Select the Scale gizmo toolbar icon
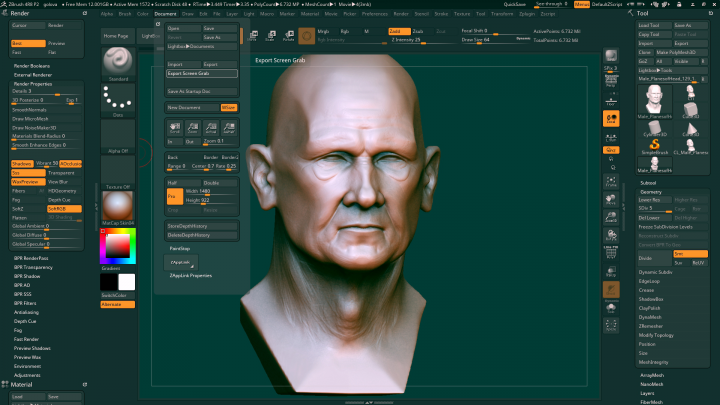The width and height of the screenshot is (720, 405). [x=270, y=35]
